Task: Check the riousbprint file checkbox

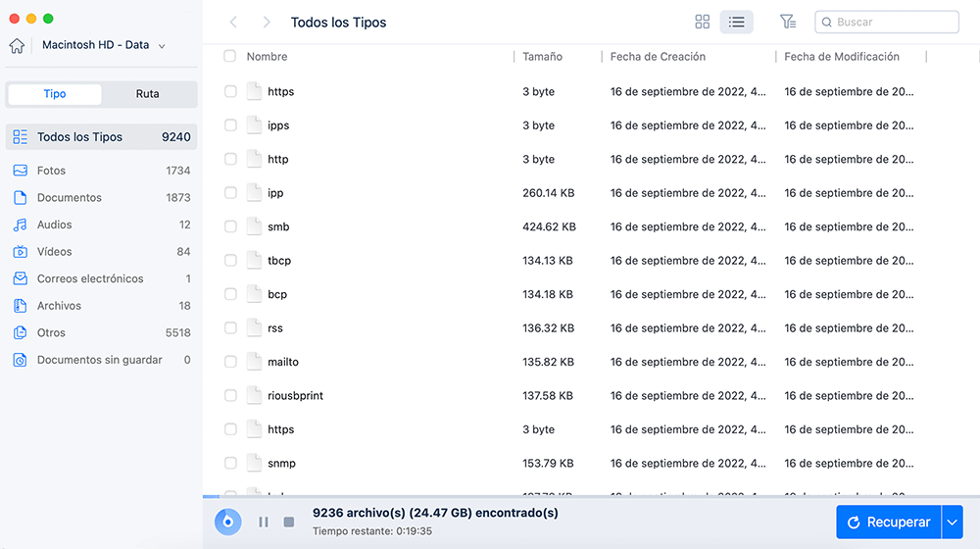Action: (x=230, y=395)
